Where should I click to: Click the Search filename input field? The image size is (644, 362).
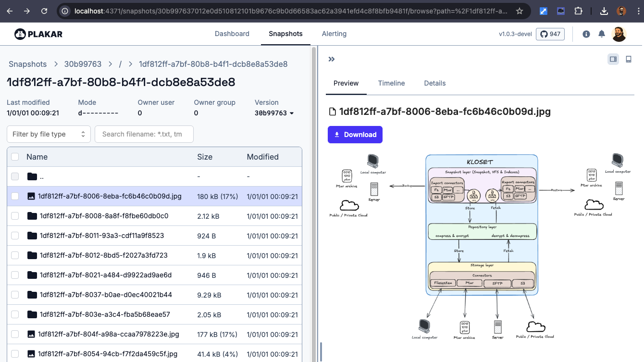[144, 134]
